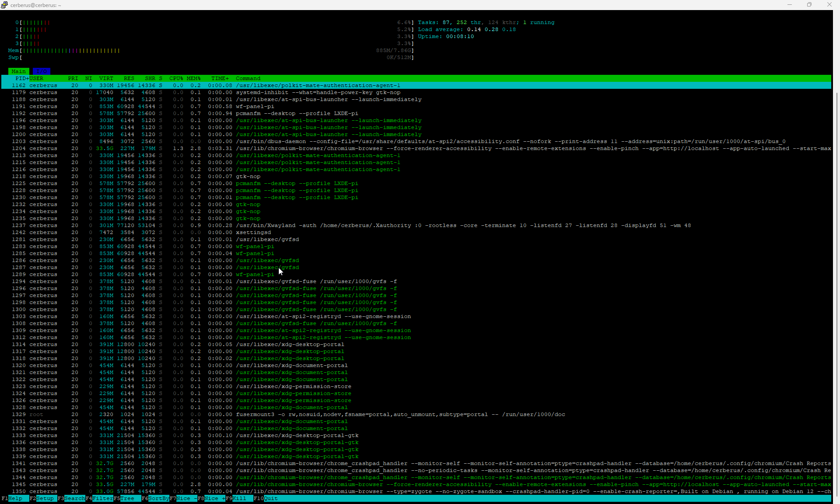
Task: Select PID 1314 xdg-desktop-portal process row
Action: 416,344
